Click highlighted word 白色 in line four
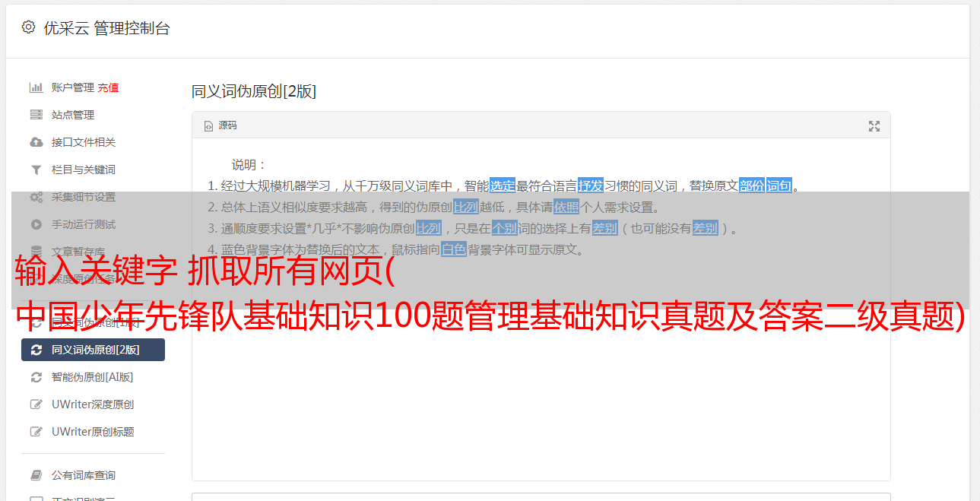 click(454, 249)
